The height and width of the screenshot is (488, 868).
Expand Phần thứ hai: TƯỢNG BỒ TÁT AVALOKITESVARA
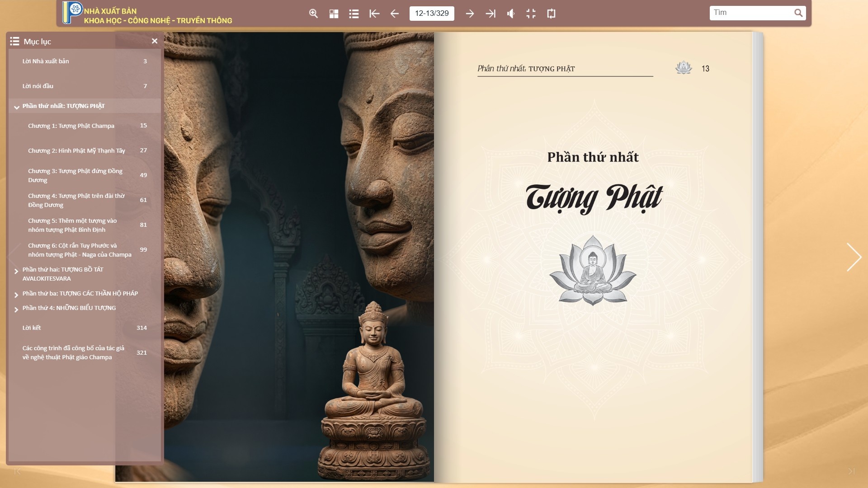[x=17, y=272]
